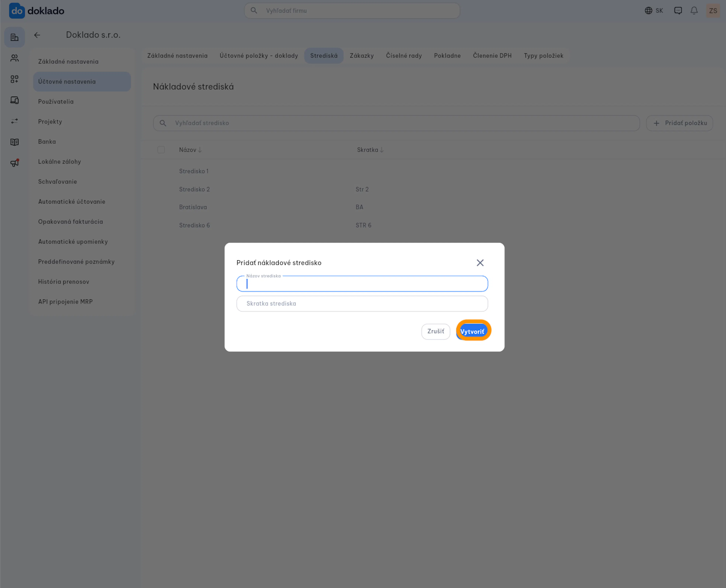Image resolution: width=726 pixels, height=588 pixels.
Task: Click the Vyhľadať firmu search box
Action: (x=352, y=11)
